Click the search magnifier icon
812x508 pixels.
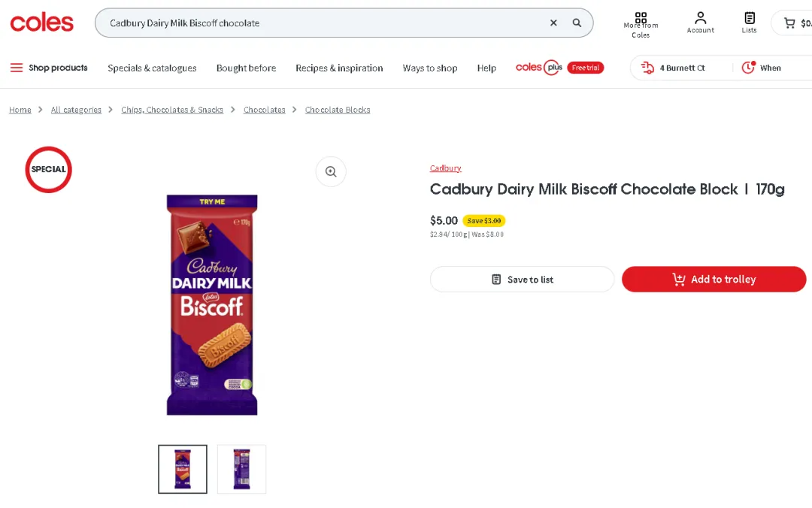pyautogui.click(x=577, y=23)
